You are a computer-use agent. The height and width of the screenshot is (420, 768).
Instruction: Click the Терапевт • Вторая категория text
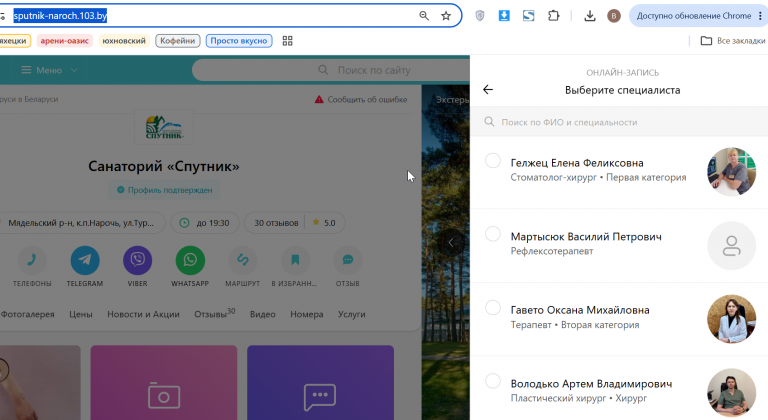pyautogui.click(x=575, y=324)
